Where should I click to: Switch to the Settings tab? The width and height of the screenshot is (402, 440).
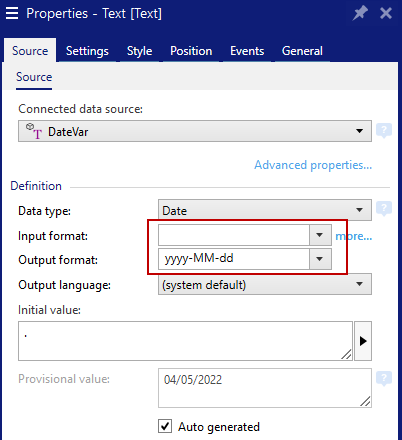[87, 51]
